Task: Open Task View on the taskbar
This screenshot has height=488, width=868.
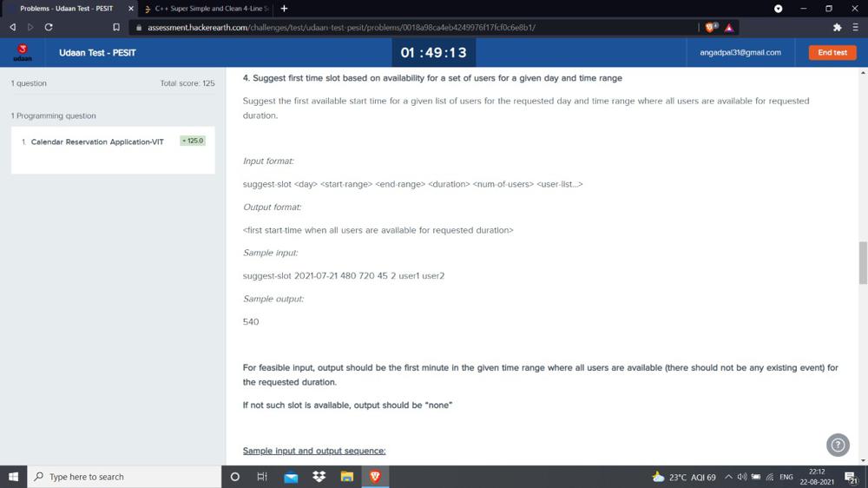Action: (x=262, y=477)
